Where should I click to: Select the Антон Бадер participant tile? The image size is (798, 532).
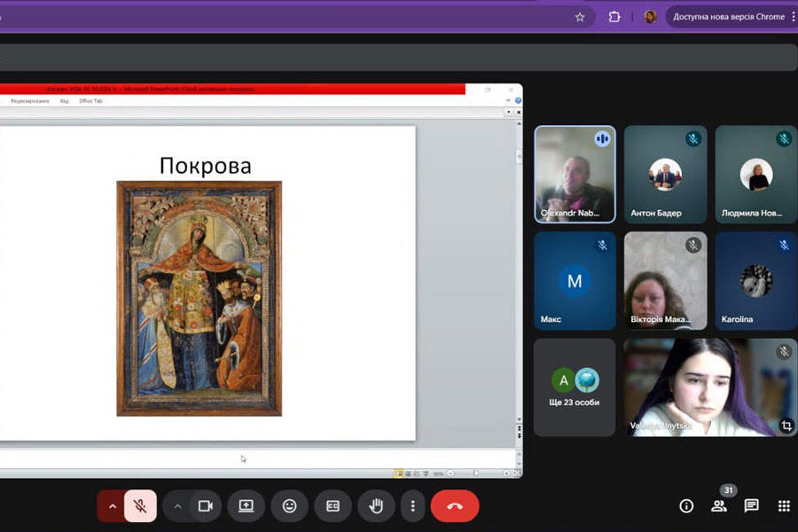[x=665, y=174]
